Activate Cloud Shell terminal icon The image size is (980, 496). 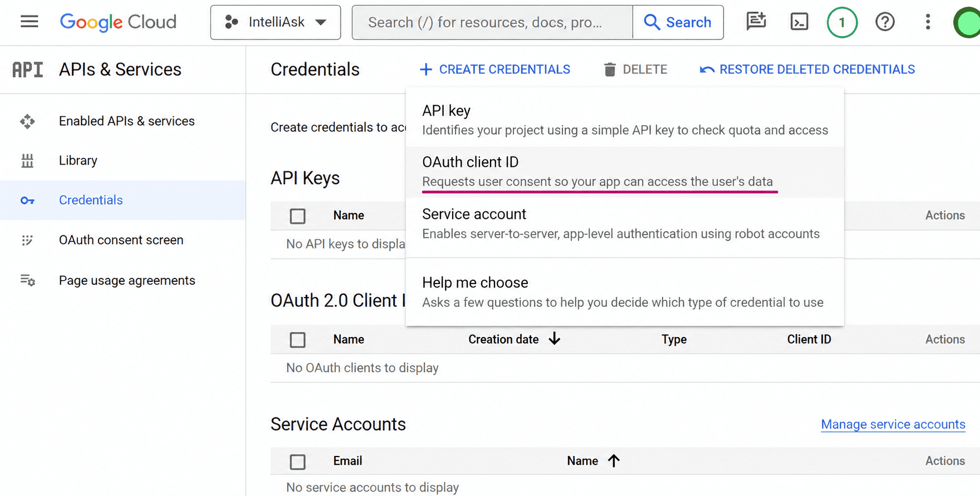coord(799,22)
